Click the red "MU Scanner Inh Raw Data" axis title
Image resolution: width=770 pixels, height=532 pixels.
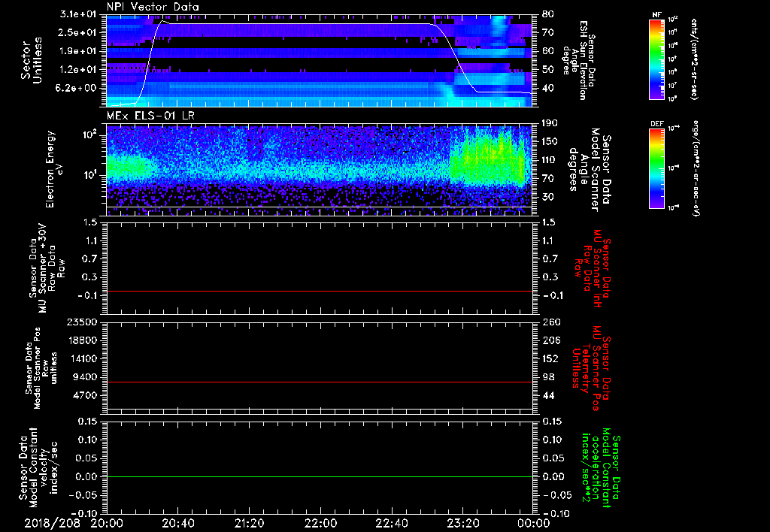pyautogui.click(x=592, y=268)
